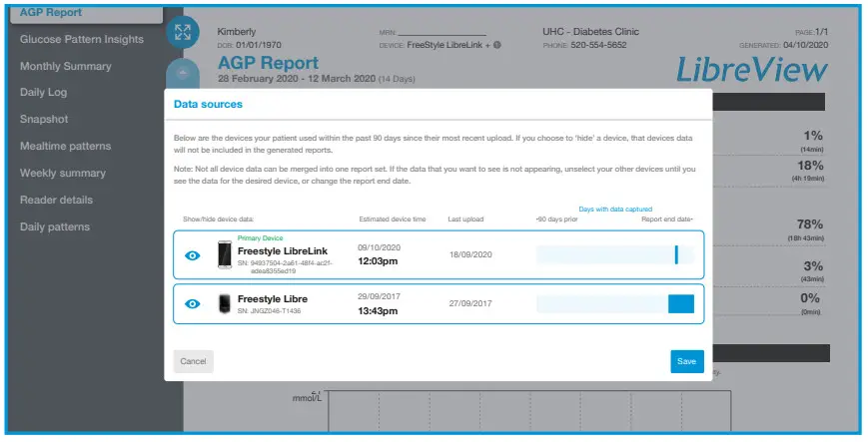Click the Save button in Data sources
The height and width of the screenshot is (442, 868).
coord(687,361)
